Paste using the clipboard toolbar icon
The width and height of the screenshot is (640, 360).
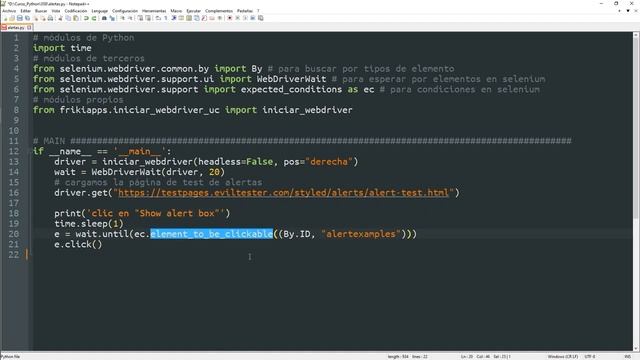[x=76, y=18]
